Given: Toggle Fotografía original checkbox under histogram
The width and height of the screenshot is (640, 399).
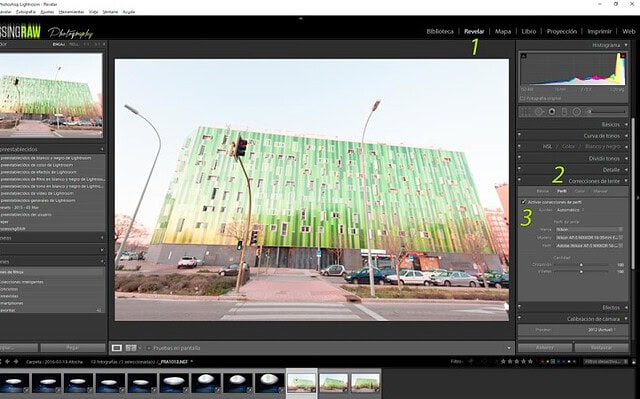Looking at the screenshot, I should (x=522, y=98).
